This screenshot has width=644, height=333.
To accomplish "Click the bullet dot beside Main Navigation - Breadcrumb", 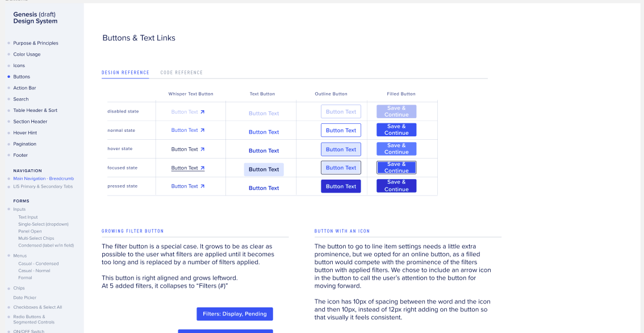I will click(9, 178).
